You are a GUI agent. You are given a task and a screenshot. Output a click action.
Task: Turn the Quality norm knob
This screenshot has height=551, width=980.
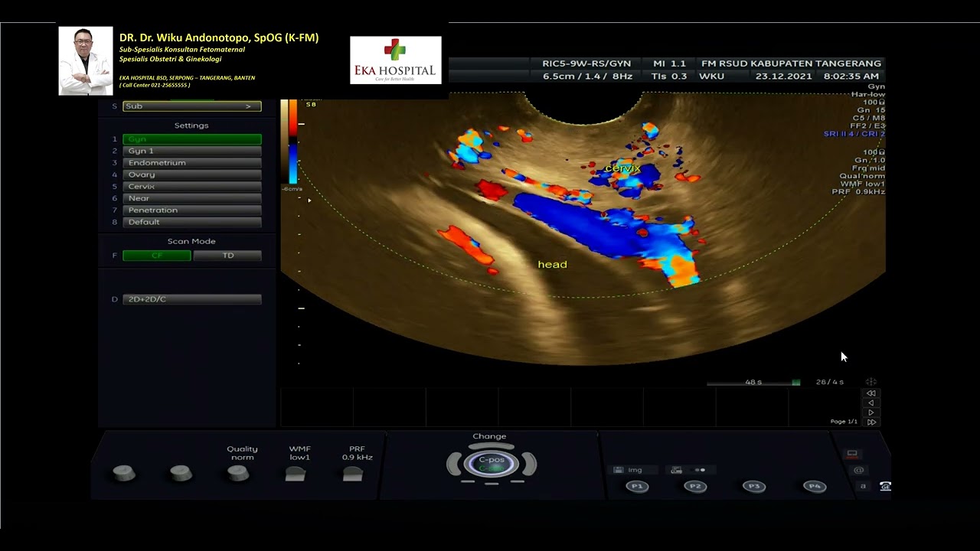238,474
